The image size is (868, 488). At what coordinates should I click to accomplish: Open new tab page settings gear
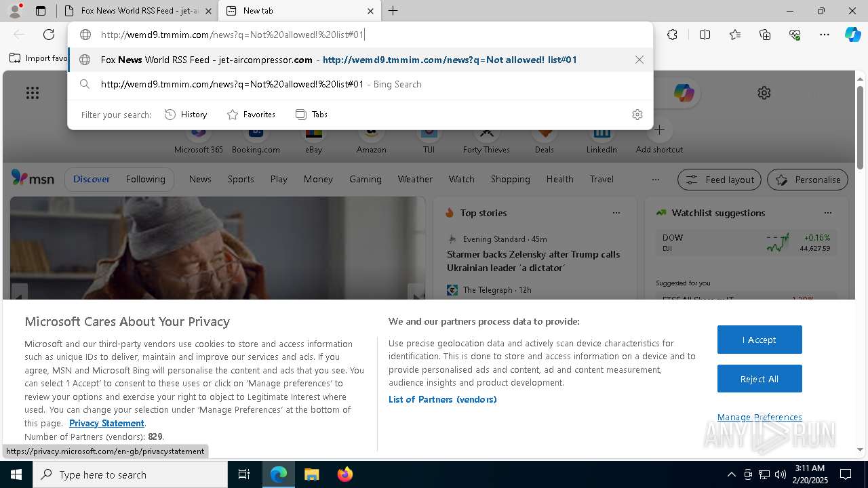coord(764,93)
